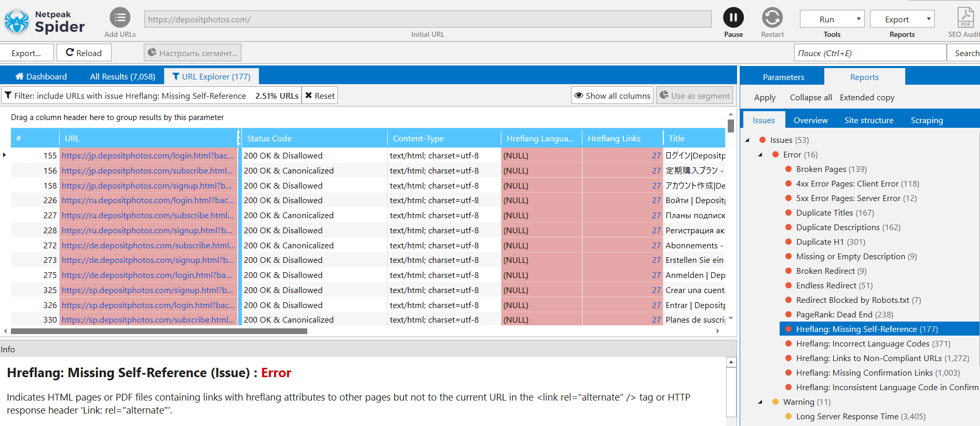The height and width of the screenshot is (426, 980).
Task: Click Collapse all in the reports panel
Action: pyautogui.click(x=811, y=97)
